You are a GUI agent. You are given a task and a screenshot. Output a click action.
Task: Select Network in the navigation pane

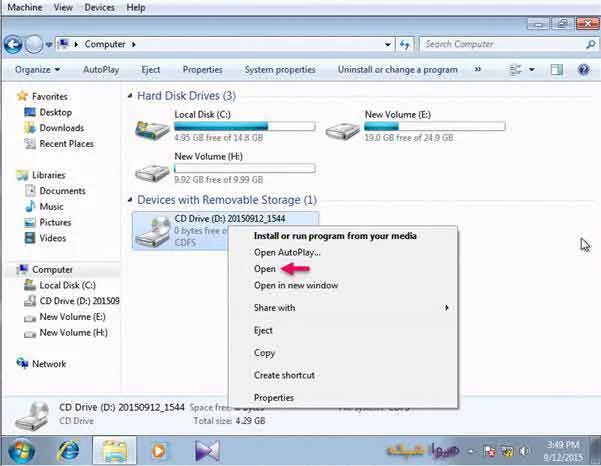click(49, 364)
